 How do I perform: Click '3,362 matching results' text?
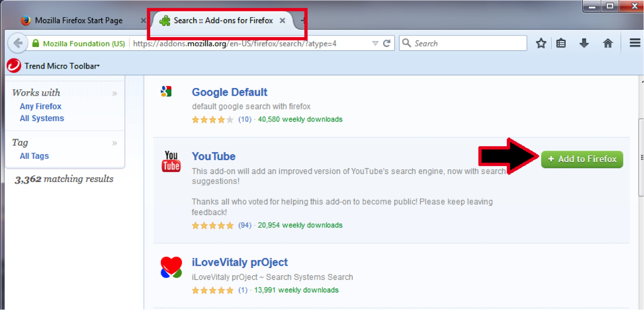[64, 179]
